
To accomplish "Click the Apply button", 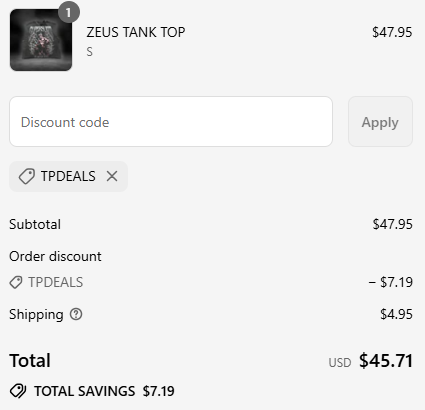I will coord(380,122).
